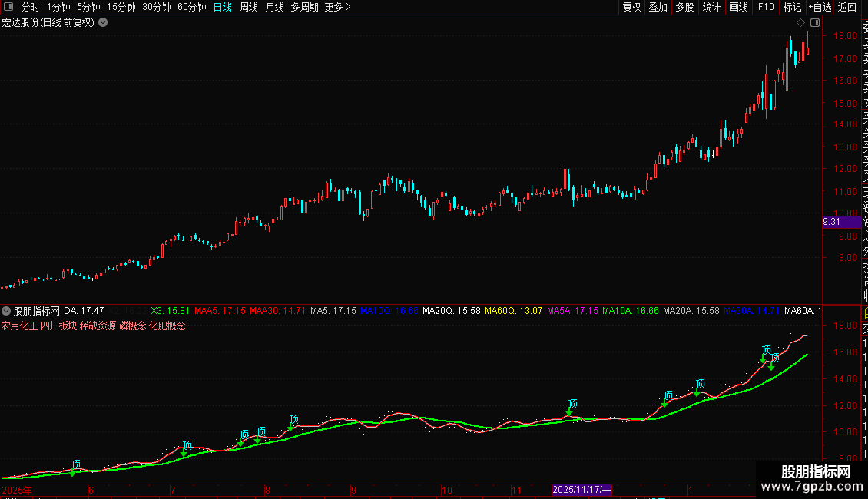Click the 返回 back button
Image resolution: width=868 pixels, height=499 pixels.
(x=847, y=7)
